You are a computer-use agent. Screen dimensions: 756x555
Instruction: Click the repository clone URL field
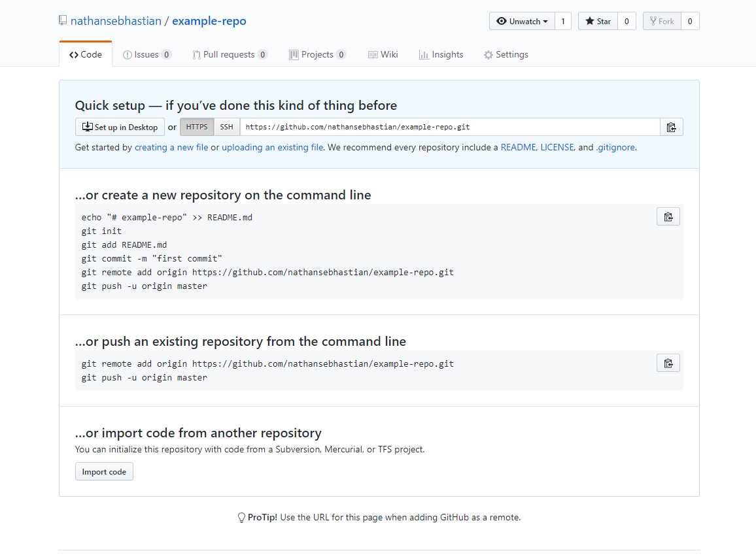pos(450,127)
